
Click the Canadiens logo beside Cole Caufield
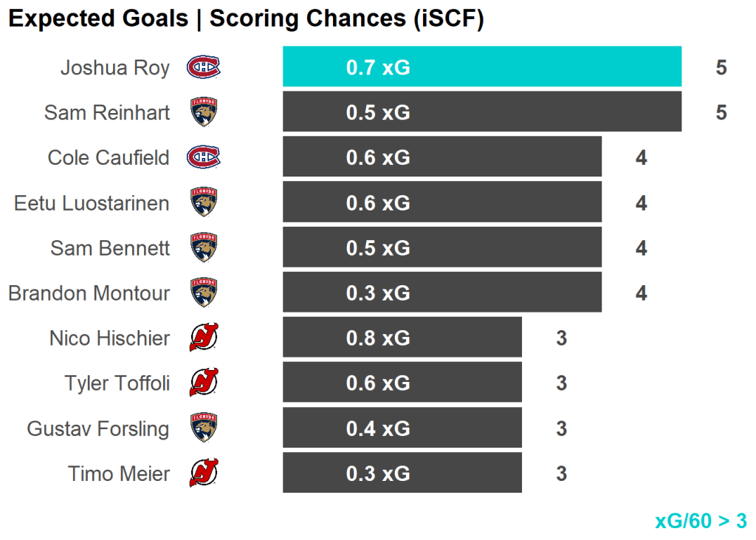click(x=204, y=157)
